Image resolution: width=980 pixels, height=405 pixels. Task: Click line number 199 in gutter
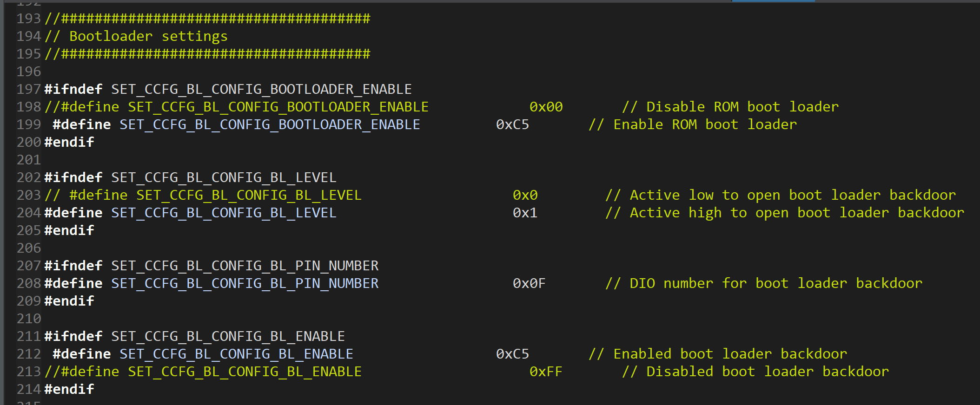[29, 124]
